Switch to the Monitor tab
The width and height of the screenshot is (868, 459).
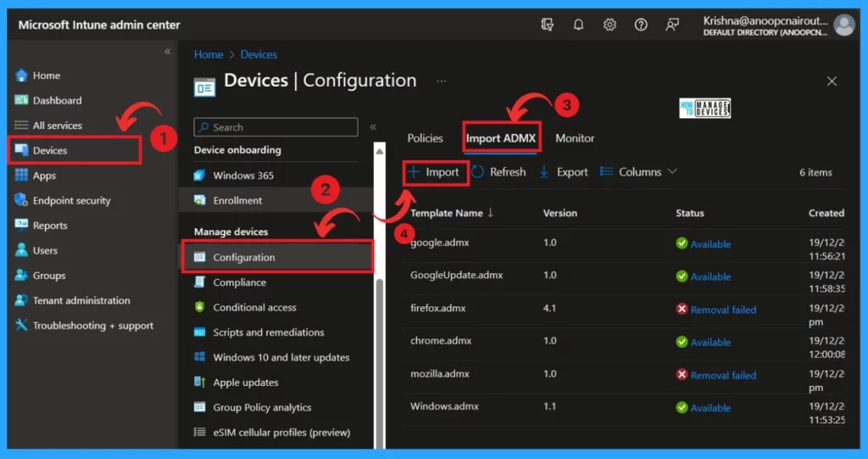point(575,138)
